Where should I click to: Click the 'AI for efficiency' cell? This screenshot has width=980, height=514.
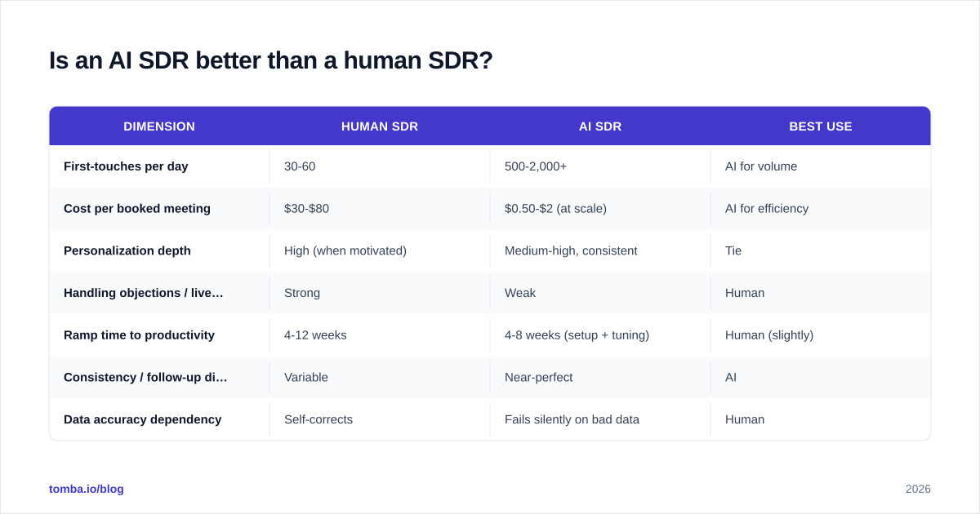[767, 209]
